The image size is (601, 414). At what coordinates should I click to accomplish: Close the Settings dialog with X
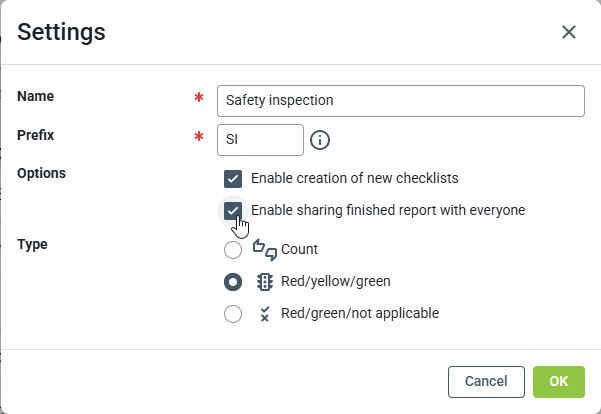(x=569, y=32)
